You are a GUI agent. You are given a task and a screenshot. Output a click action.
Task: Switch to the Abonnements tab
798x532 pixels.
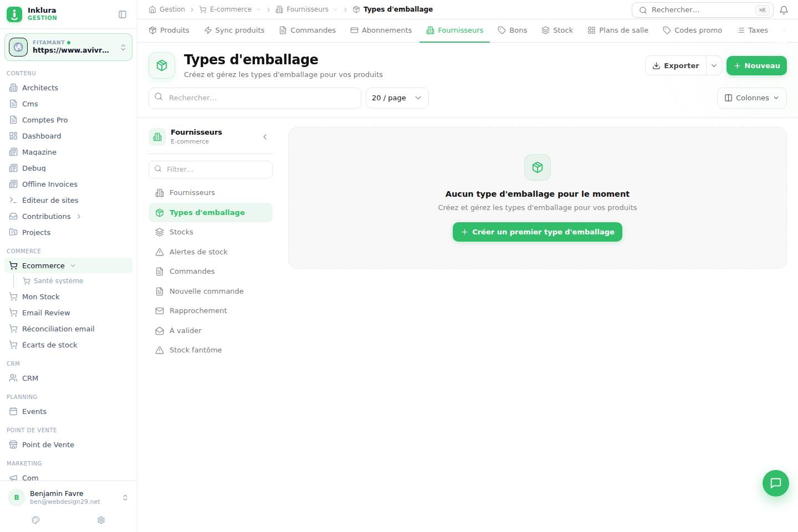381,30
